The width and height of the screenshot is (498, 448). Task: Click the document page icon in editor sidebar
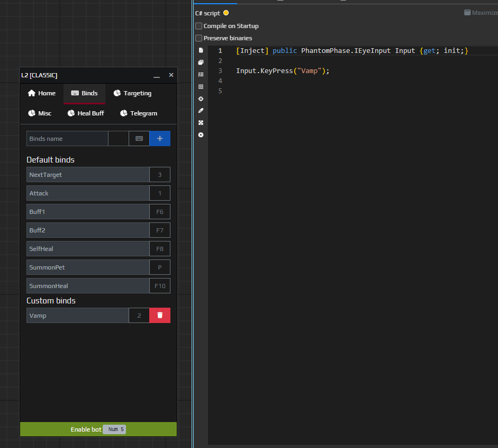point(201,50)
